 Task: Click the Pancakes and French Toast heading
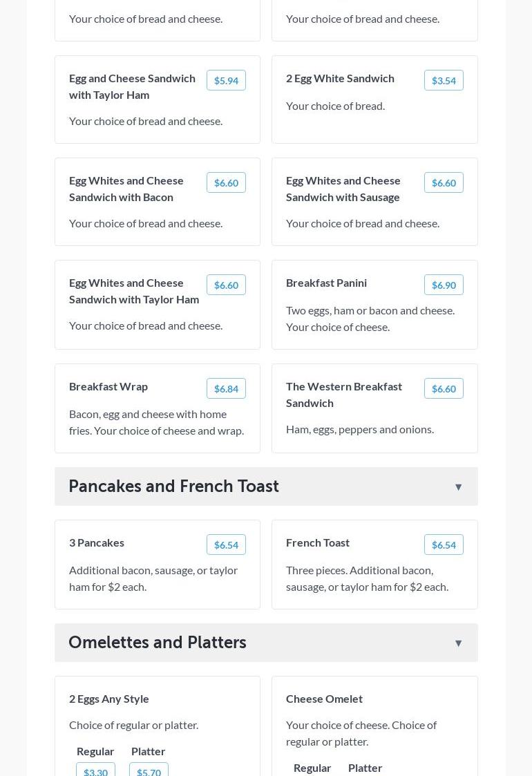pos(173,486)
